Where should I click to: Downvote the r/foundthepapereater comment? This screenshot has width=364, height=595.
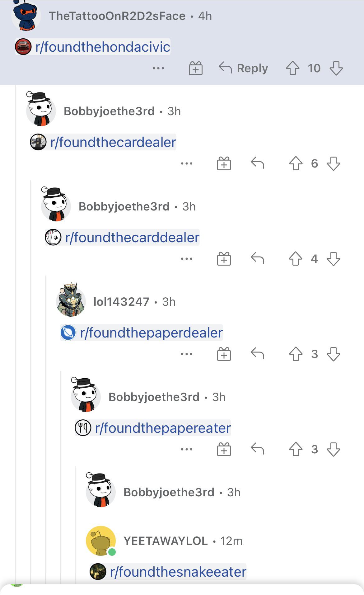[334, 449]
